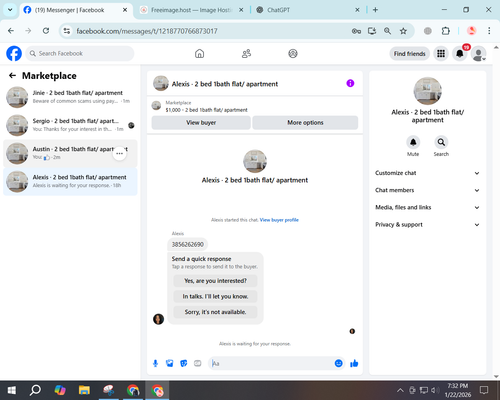Mute this conversation using the bell icon
The width and height of the screenshot is (500, 400).
[x=413, y=142]
